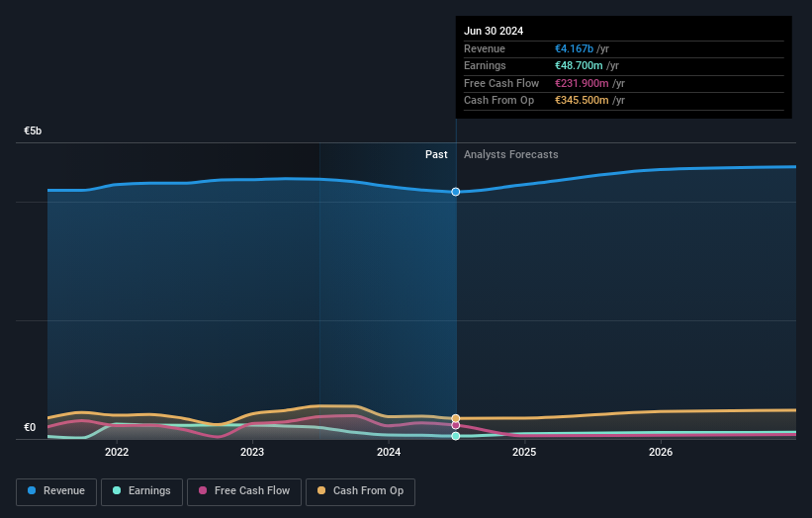Toggle the Free Cash Flow legend button
812x518 pixels.
pos(244,491)
